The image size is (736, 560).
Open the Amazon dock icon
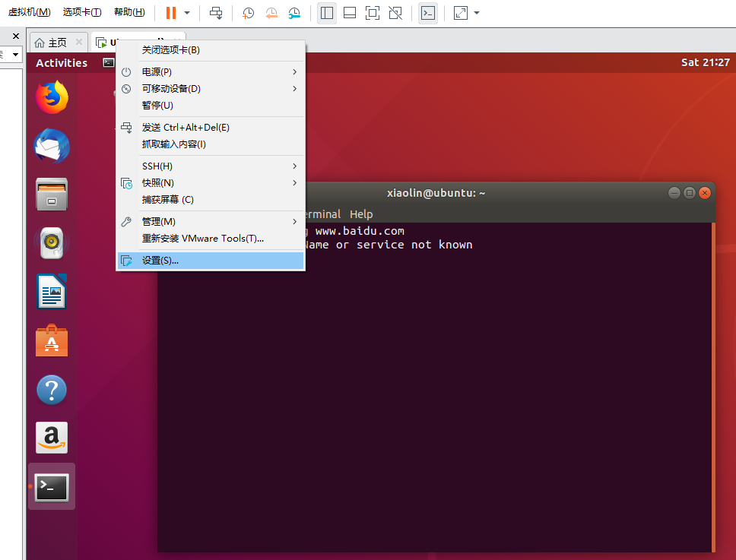52,438
